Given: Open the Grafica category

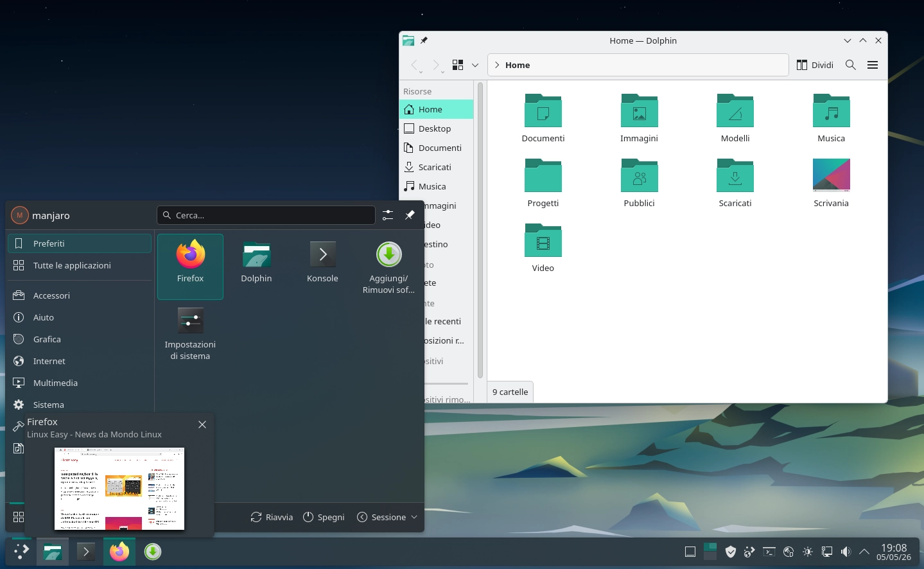Looking at the screenshot, I should [80, 339].
